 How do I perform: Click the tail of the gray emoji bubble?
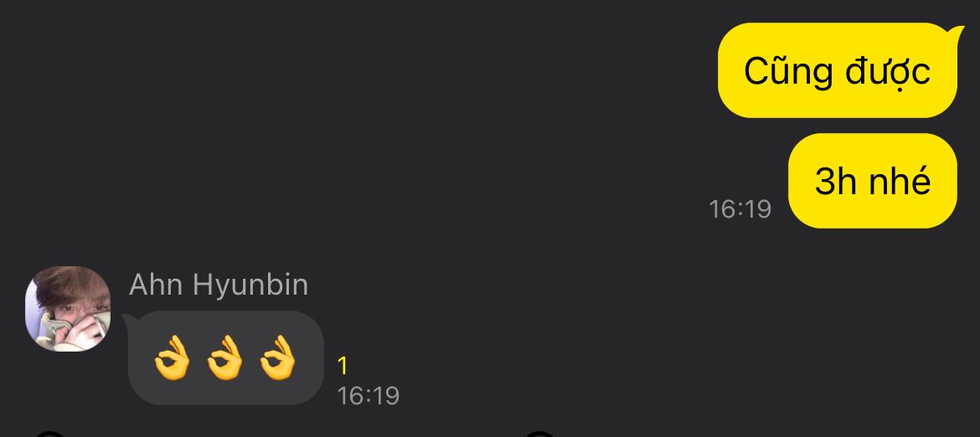[127, 320]
